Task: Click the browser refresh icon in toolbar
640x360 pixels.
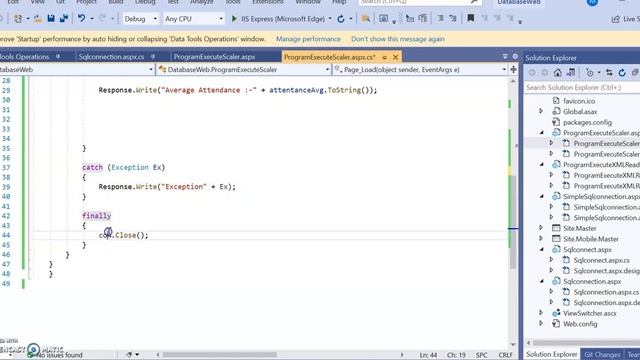Action: pos(341,19)
